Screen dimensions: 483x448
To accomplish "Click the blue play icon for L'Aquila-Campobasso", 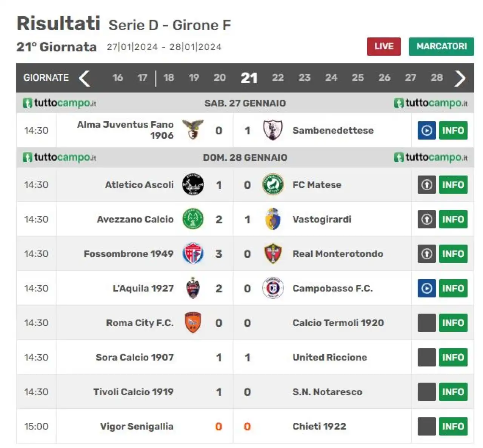I will [x=426, y=288].
